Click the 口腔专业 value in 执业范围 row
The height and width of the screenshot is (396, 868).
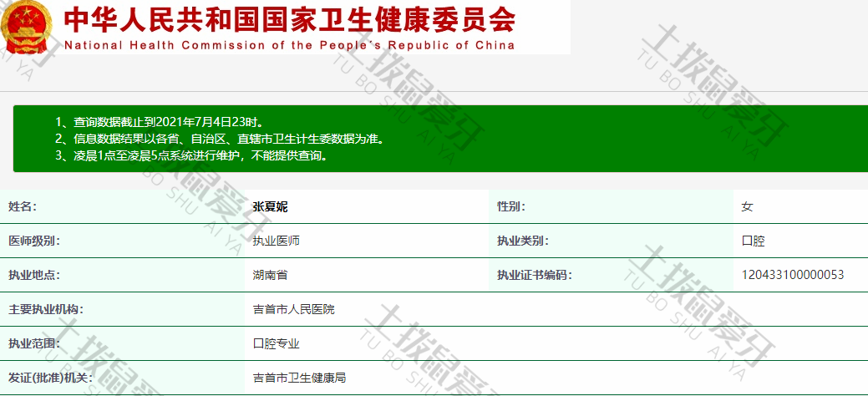276,343
